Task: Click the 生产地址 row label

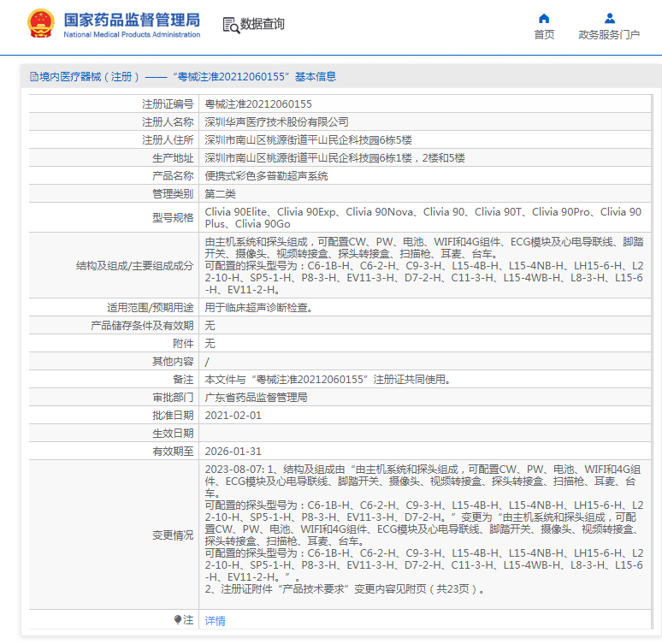Action: click(x=173, y=158)
